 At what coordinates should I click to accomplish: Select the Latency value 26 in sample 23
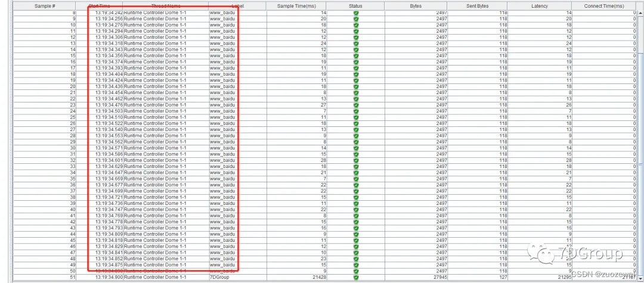568,105
